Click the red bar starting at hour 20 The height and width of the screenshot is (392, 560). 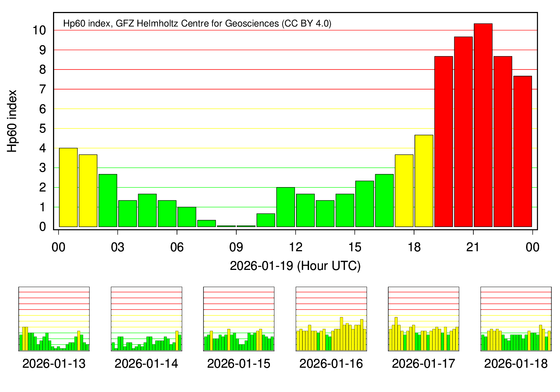(x=463, y=132)
